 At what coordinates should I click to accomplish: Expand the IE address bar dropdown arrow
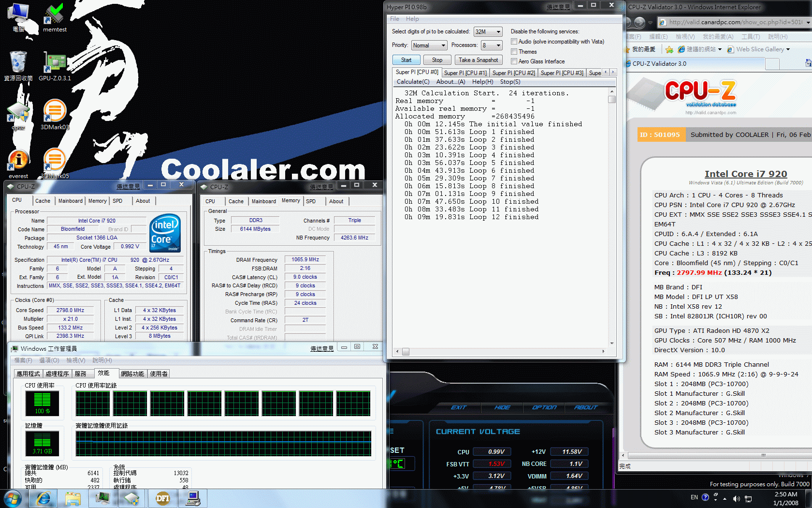[x=808, y=22]
